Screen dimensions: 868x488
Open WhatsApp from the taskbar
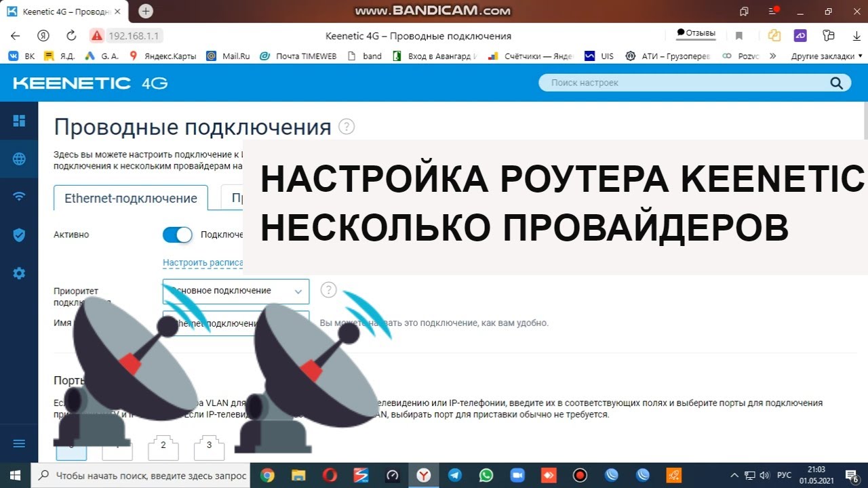click(x=486, y=475)
